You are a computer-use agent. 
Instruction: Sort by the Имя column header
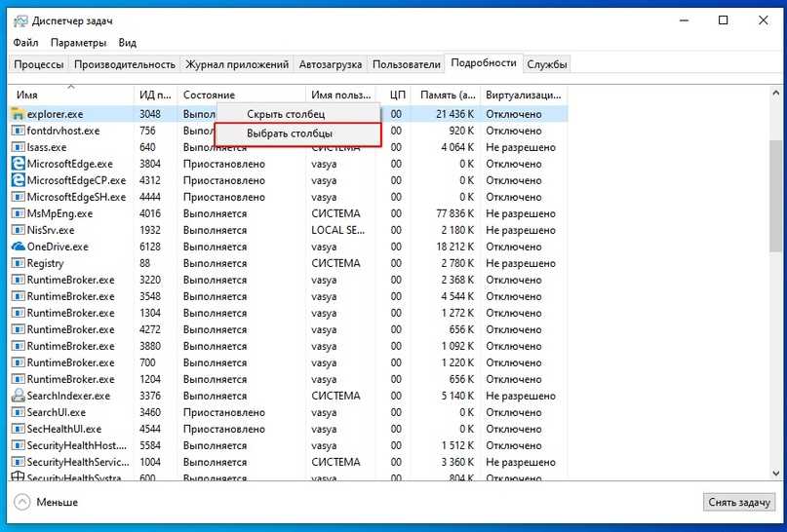(x=29, y=95)
